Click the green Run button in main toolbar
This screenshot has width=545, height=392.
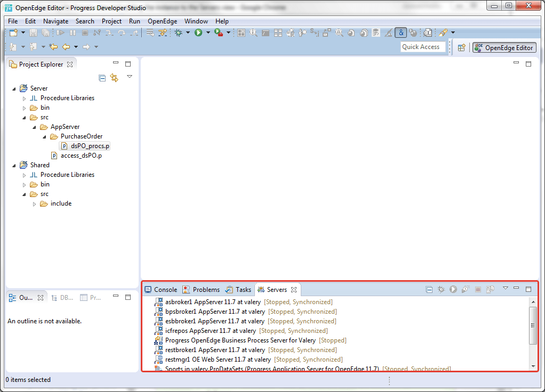point(198,32)
